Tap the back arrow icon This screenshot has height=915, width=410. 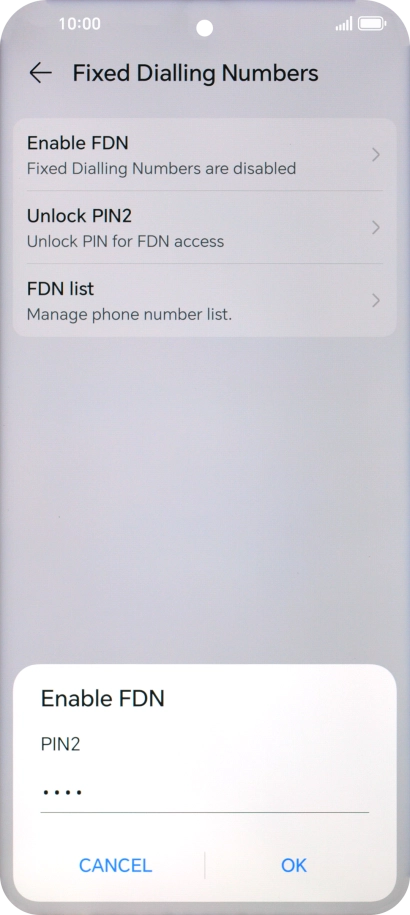(40, 73)
